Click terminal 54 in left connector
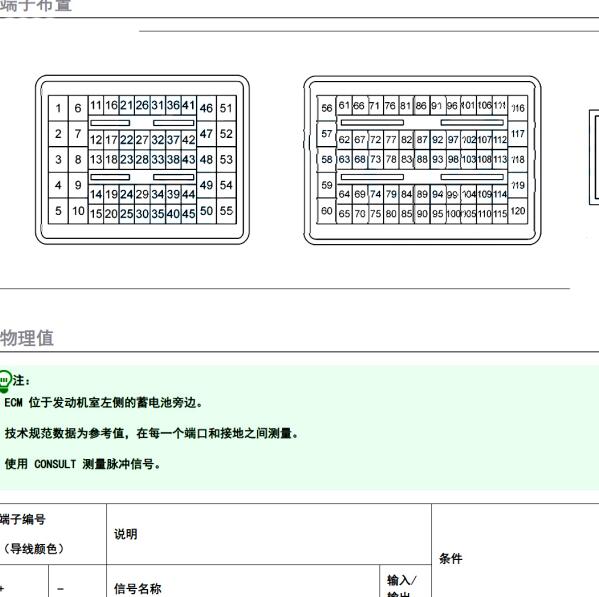The width and height of the screenshot is (599, 597). tap(226, 185)
